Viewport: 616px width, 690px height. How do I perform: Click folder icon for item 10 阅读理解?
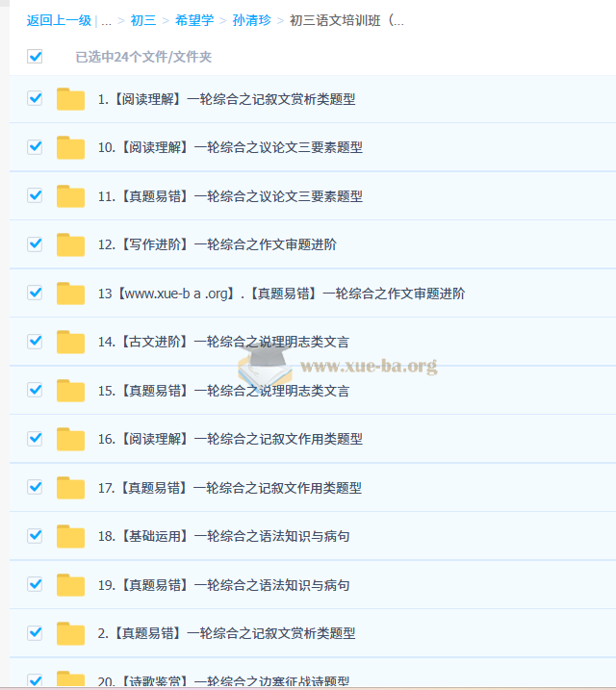point(70,147)
